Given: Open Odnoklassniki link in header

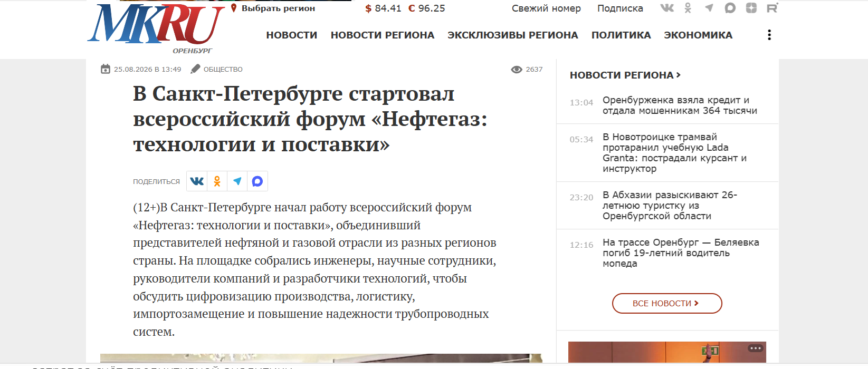Looking at the screenshot, I should [688, 8].
